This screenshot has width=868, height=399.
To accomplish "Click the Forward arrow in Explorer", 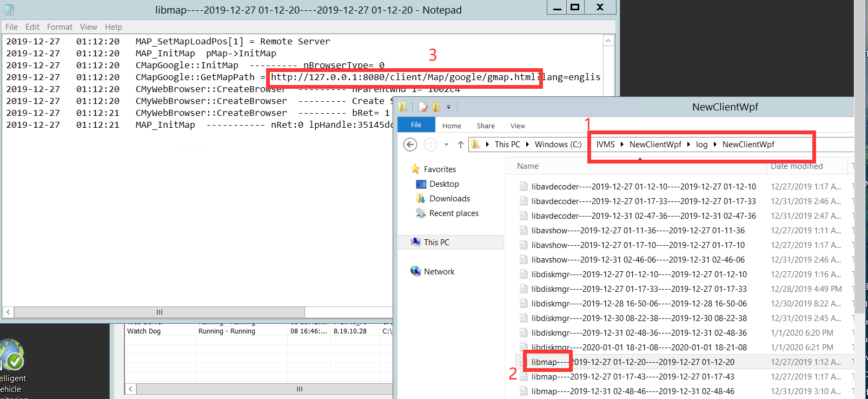I will pos(430,145).
